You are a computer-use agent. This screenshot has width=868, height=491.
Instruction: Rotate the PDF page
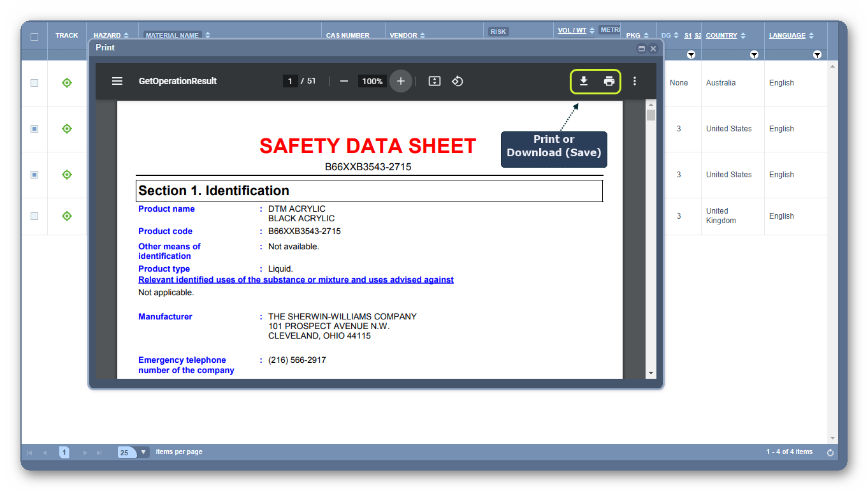(x=457, y=81)
